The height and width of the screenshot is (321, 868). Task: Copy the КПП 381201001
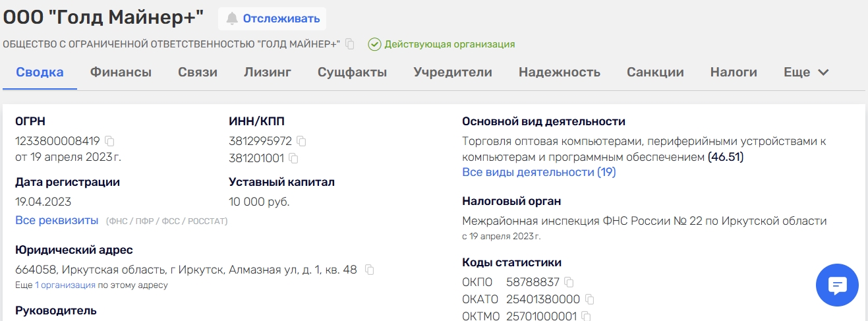point(294,158)
